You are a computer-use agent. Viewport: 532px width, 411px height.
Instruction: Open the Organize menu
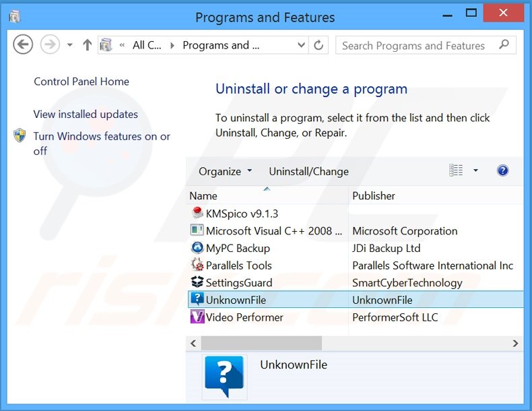tap(226, 171)
